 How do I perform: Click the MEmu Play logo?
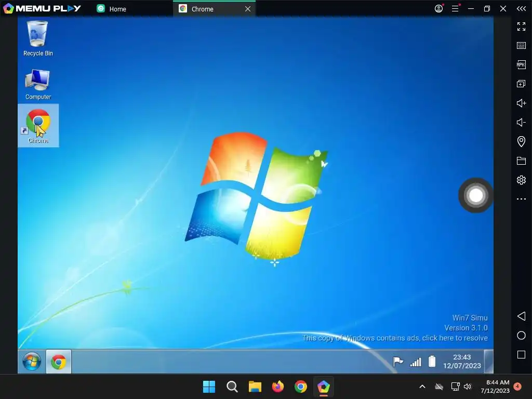click(42, 8)
